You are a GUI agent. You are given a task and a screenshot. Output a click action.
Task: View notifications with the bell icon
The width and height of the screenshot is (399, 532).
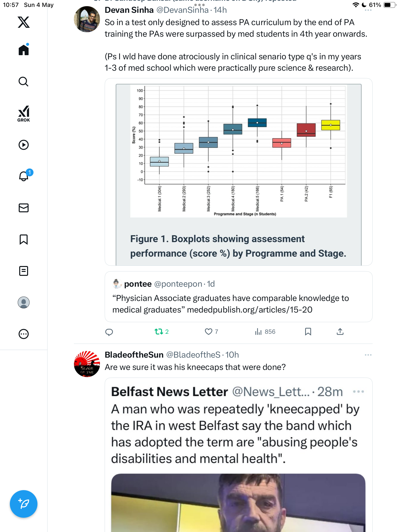click(24, 176)
